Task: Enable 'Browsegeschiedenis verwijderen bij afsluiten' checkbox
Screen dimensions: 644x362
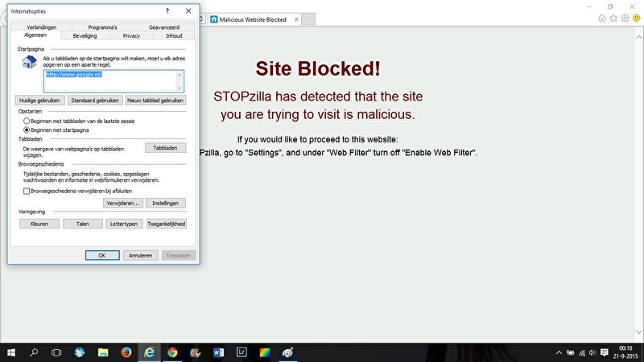Action: coord(27,191)
